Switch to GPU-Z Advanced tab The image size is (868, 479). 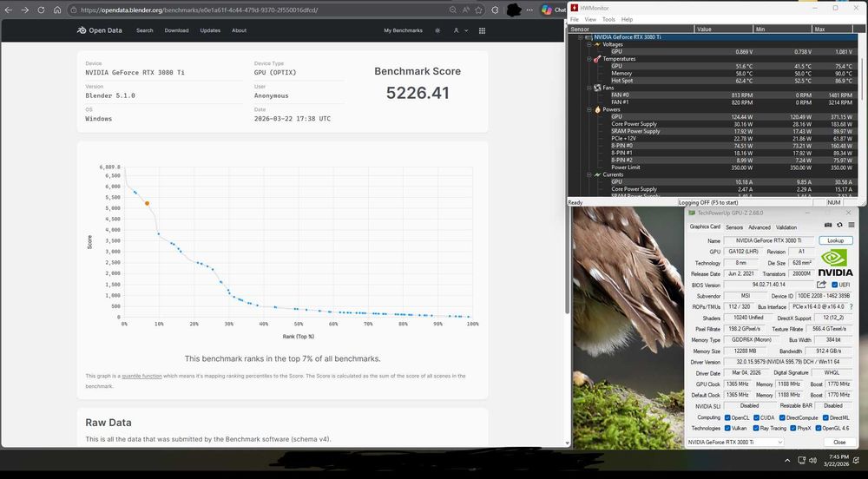click(x=759, y=227)
